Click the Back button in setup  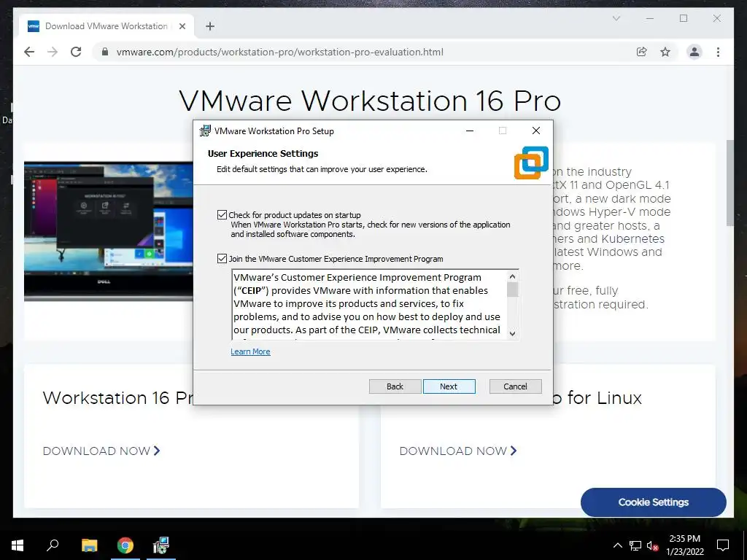[395, 386]
